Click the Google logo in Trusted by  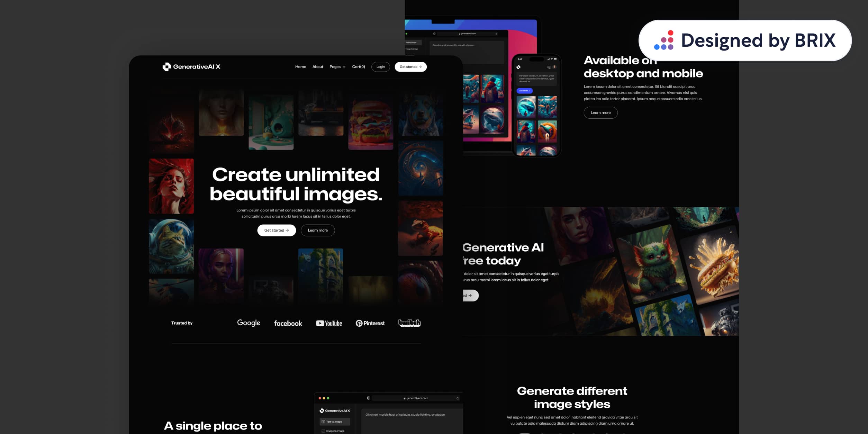click(248, 323)
